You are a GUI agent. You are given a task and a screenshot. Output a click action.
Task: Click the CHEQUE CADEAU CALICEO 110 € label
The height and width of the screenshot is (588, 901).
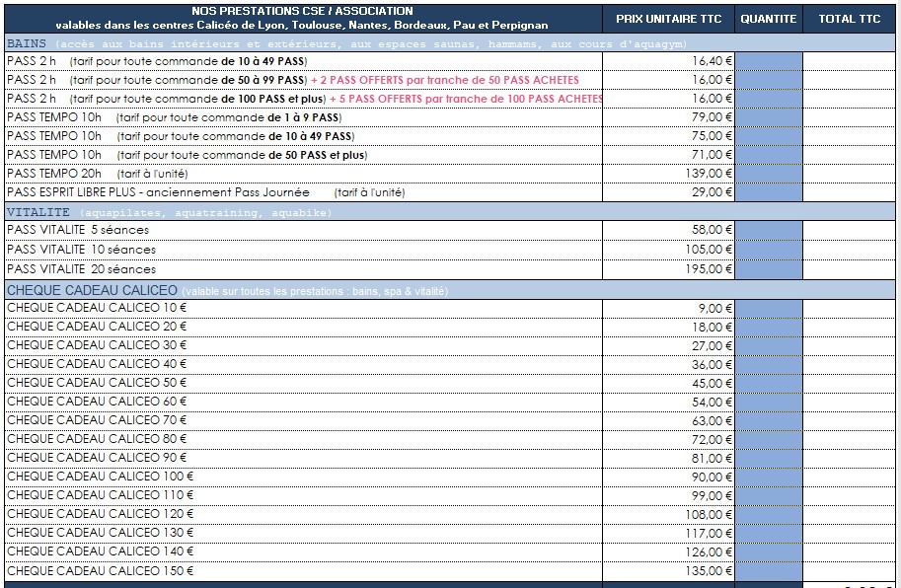pos(100,495)
